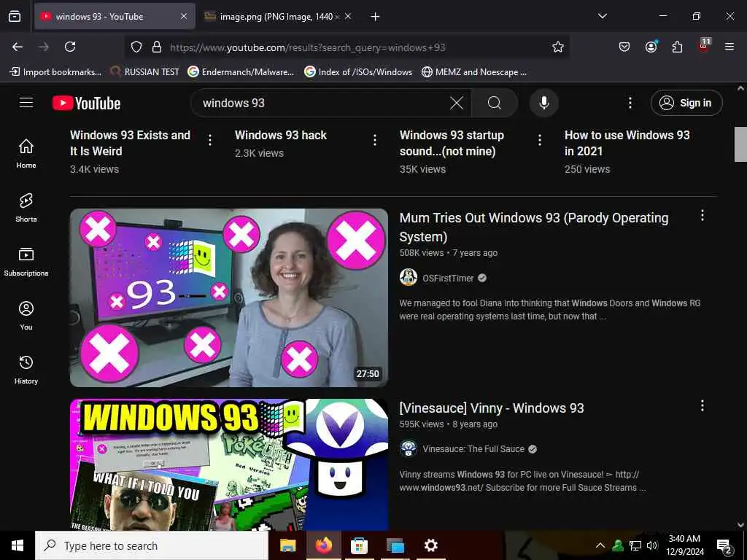747x560 pixels.
Task: Open Firefox View tab overview
Action: pyautogui.click(x=15, y=16)
